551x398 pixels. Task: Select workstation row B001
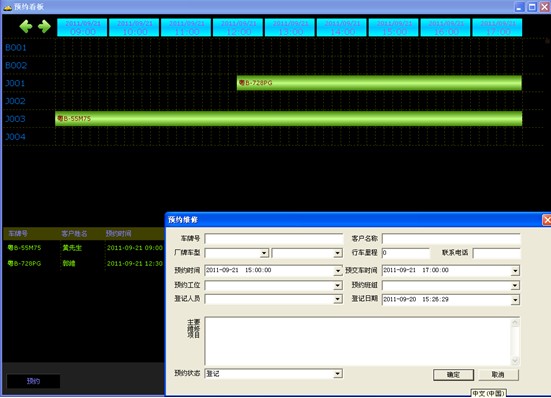[16, 47]
